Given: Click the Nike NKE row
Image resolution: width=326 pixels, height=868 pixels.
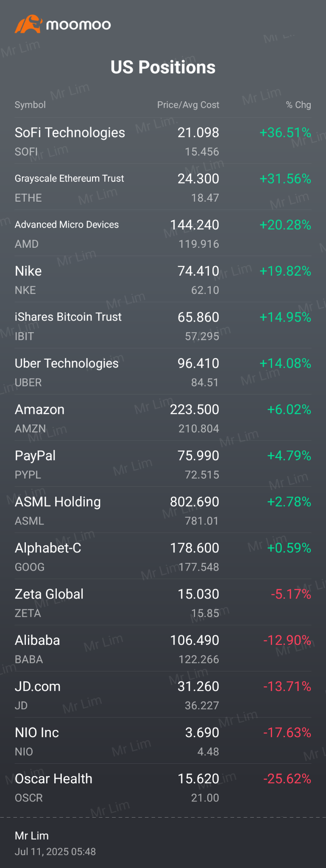Looking at the screenshot, I should pos(163,280).
